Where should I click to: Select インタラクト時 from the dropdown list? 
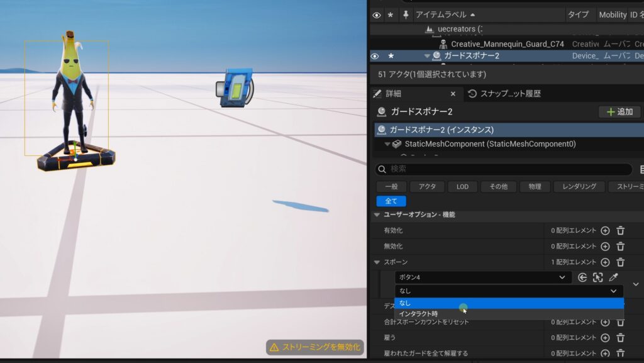click(418, 314)
